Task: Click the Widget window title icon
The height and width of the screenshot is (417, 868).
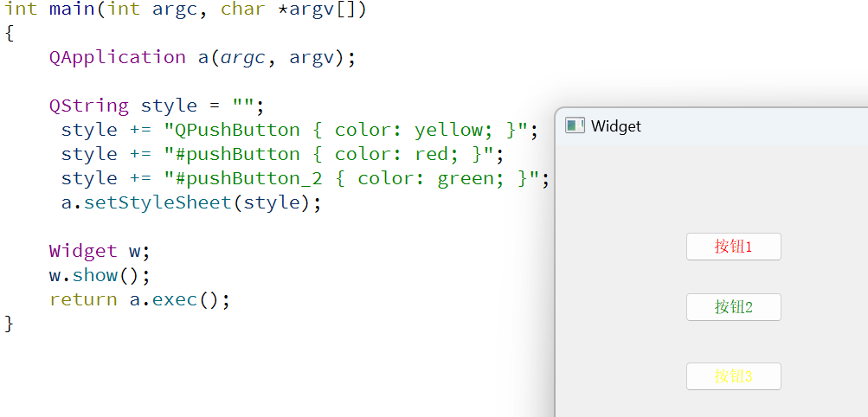Action: (x=575, y=125)
